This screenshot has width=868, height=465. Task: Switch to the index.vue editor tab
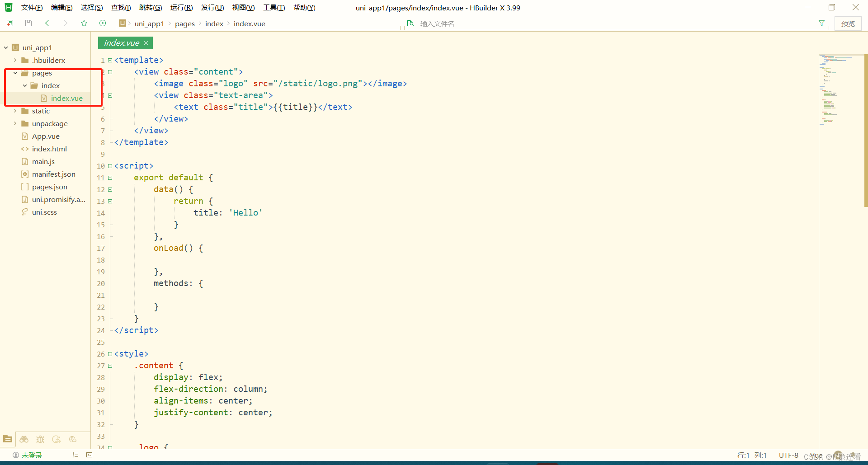tap(122, 43)
